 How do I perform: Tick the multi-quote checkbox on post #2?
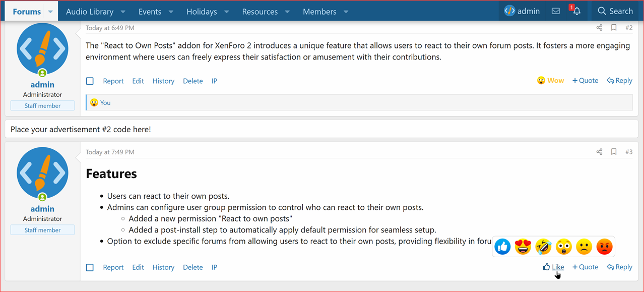[90, 81]
